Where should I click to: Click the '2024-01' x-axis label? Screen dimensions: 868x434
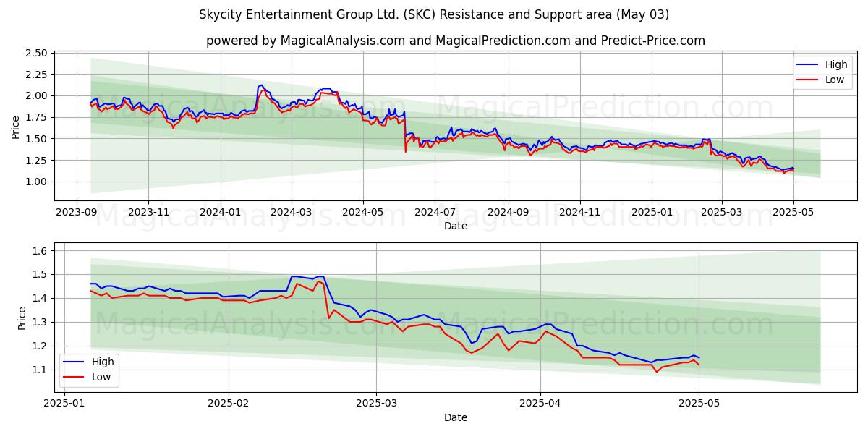click(220, 213)
